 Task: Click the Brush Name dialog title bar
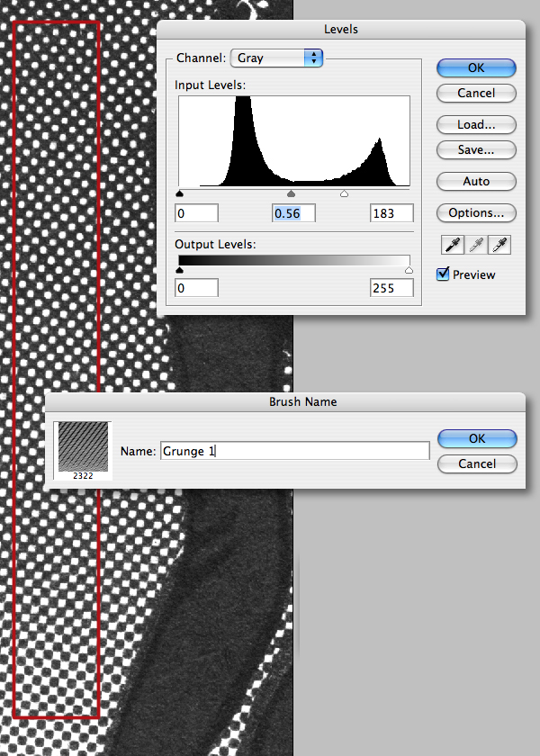coord(285,402)
